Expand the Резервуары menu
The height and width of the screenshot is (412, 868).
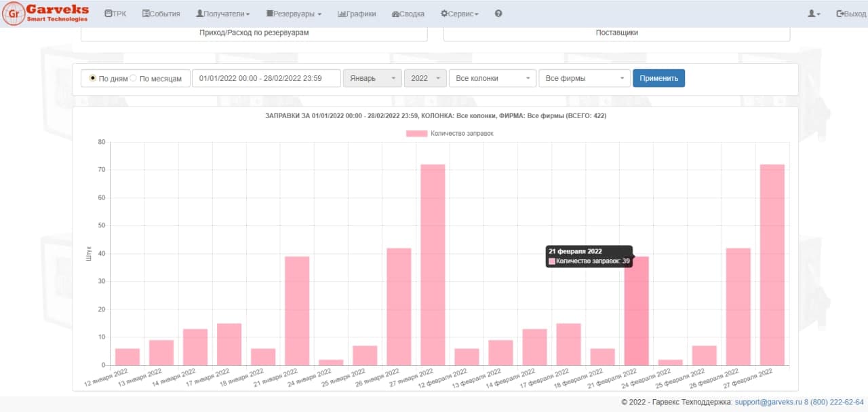pyautogui.click(x=294, y=14)
